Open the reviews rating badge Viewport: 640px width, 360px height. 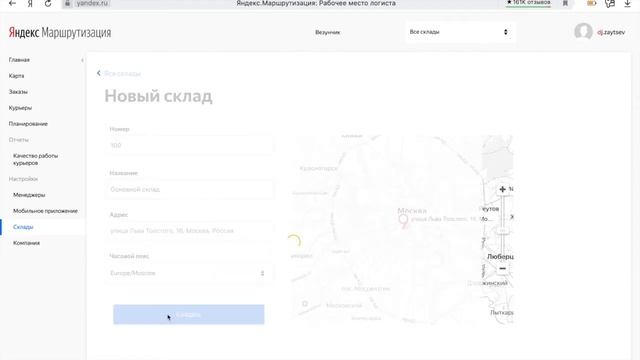pos(528,3)
